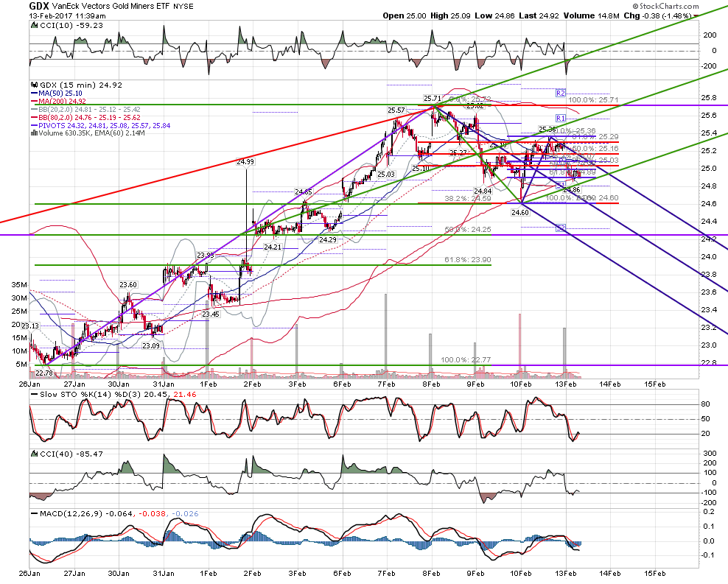This screenshot has height=584, width=728.
Task: Click the 24.60 swing low price label
Action: pos(520,212)
